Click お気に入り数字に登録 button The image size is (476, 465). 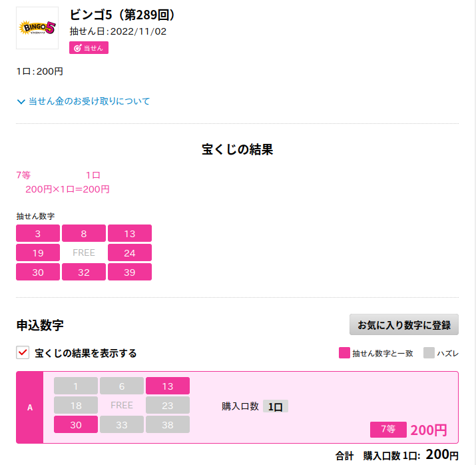pos(403,325)
